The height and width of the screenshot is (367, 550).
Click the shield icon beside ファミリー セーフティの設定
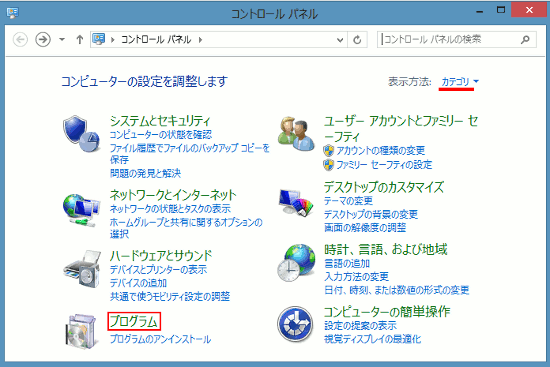coord(329,165)
